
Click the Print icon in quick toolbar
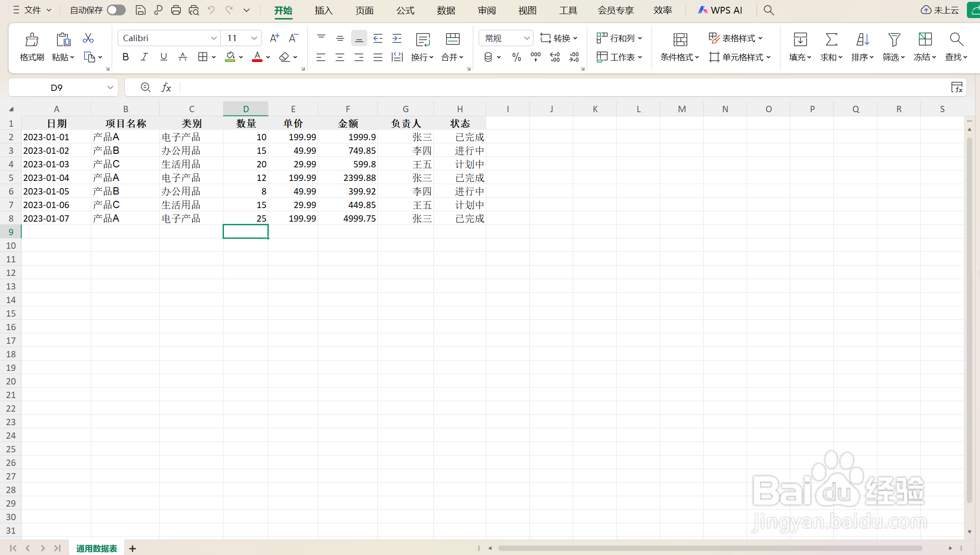(x=176, y=10)
